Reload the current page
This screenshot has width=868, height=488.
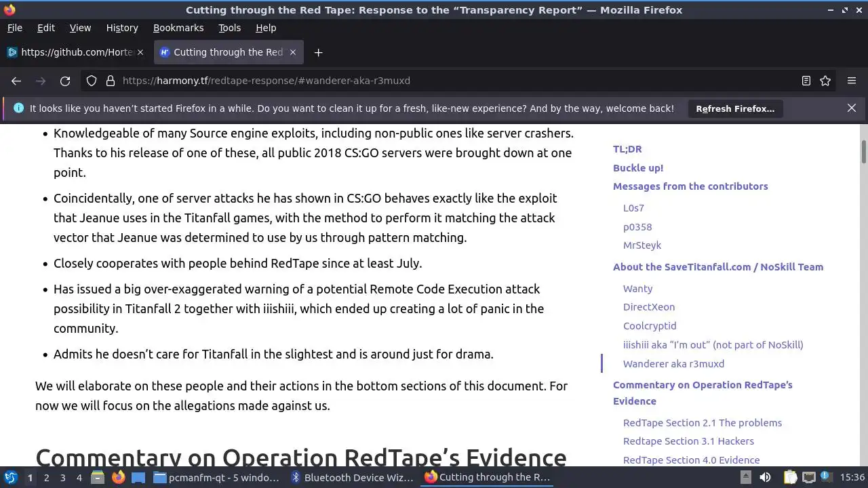tap(65, 81)
